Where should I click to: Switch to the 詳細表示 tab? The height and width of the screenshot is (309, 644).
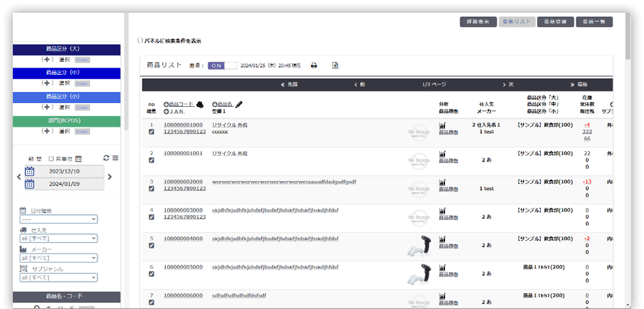478,21
